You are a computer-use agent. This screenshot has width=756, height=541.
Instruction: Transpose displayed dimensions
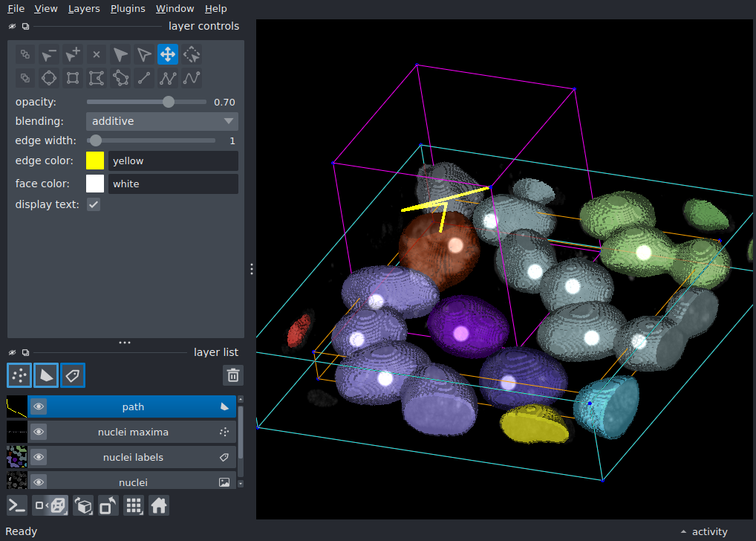108,506
